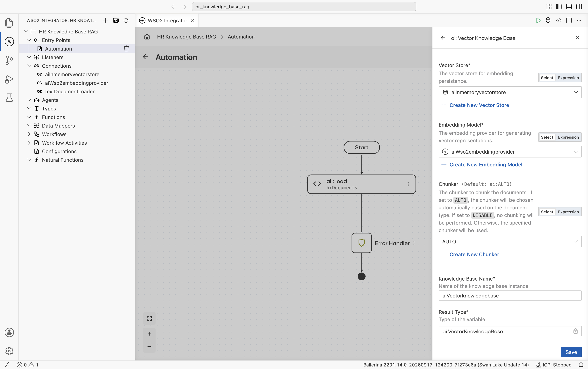The height and width of the screenshot is (369, 588).
Task: Open the Vector Store dropdown
Action: (x=510, y=92)
